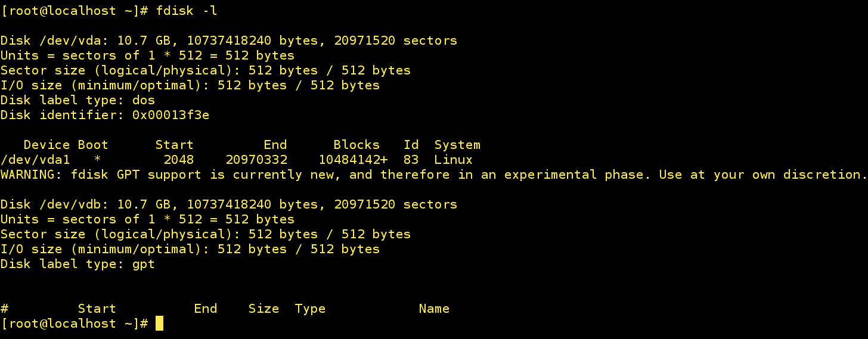
Task: Click the "Size" column header
Action: 263,309
